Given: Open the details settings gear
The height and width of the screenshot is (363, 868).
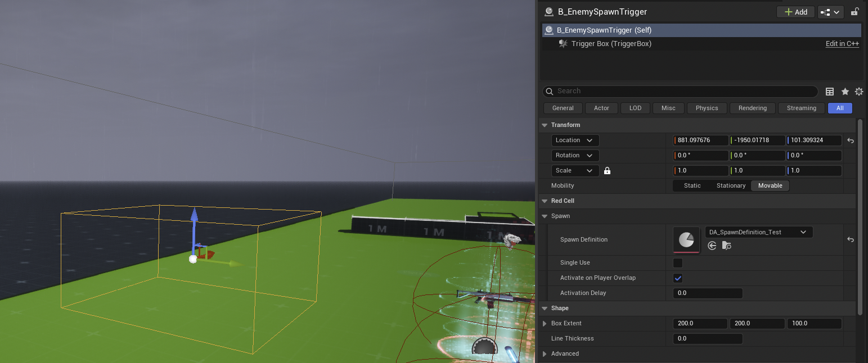Looking at the screenshot, I should coord(858,92).
